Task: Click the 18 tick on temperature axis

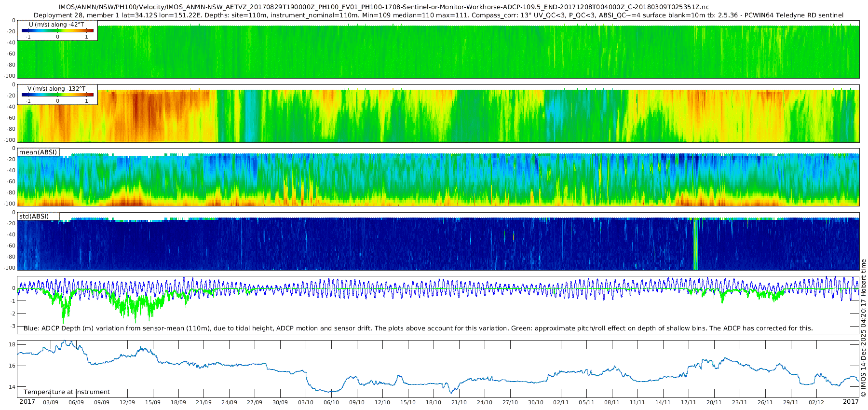Action: pos(13,344)
